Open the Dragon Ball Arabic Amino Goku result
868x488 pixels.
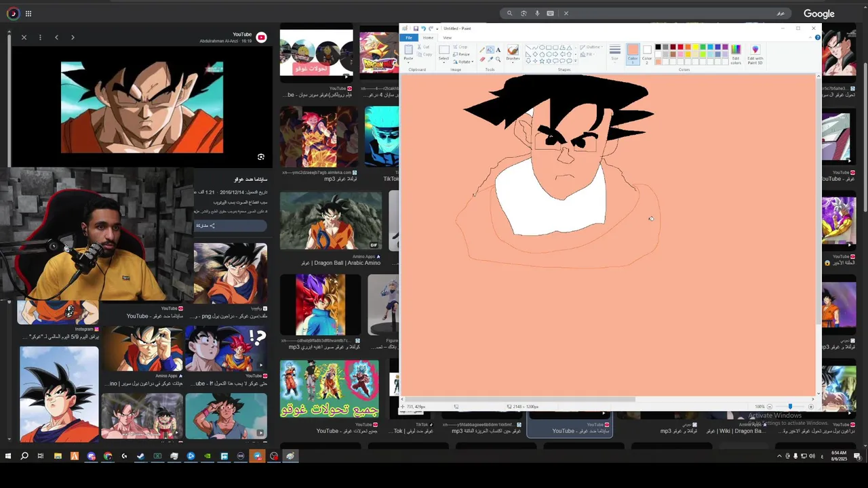coord(331,221)
